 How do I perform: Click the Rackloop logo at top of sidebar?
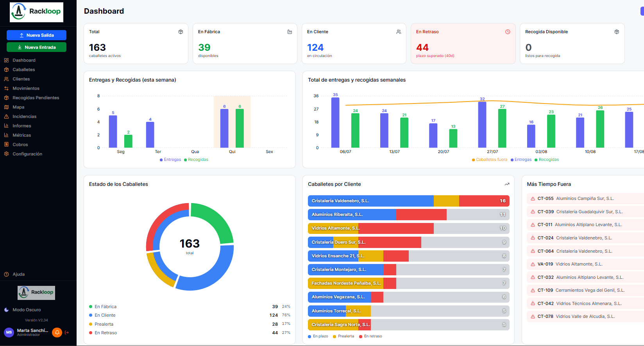pos(36,12)
